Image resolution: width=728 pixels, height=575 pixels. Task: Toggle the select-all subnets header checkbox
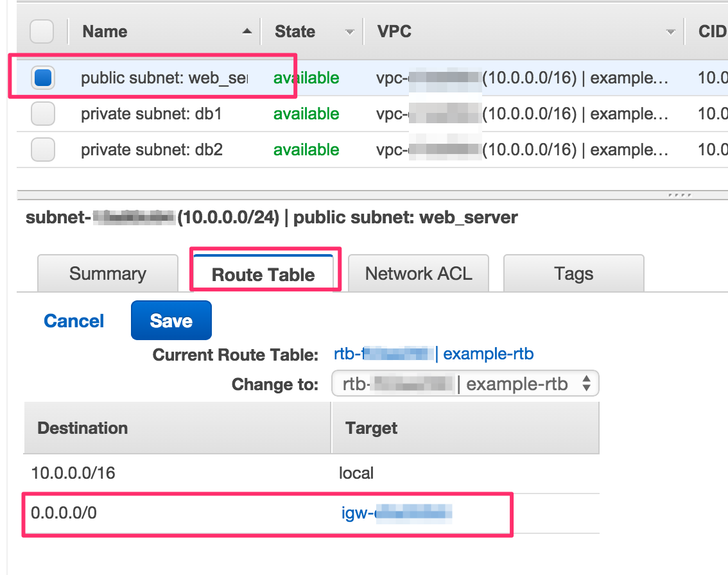click(42, 31)
